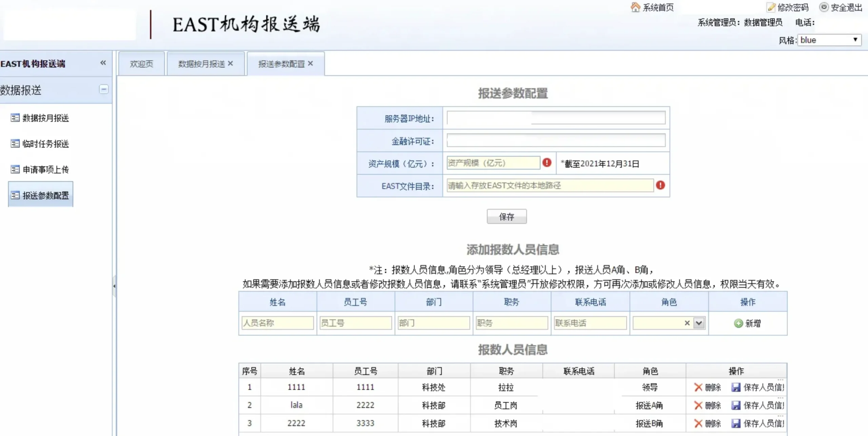Click red delete X for row 1

tap(698, 387)
